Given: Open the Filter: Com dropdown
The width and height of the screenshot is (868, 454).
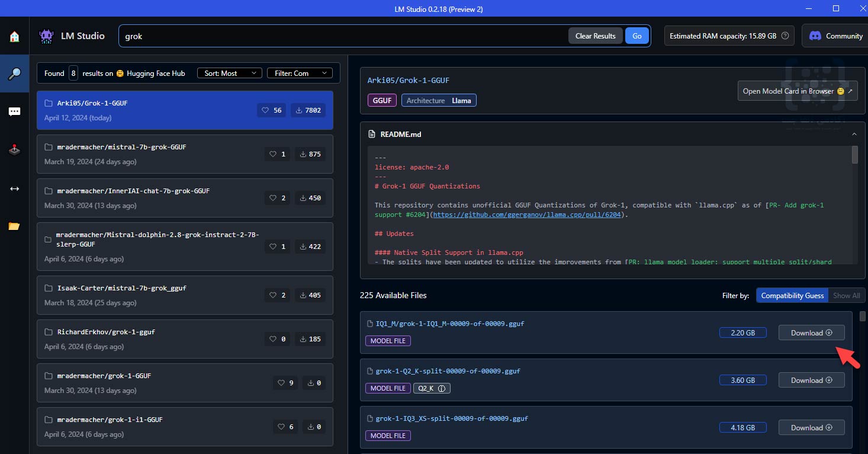Looking at the screenshot, I should pyautogui.click(x=300, y=73).
